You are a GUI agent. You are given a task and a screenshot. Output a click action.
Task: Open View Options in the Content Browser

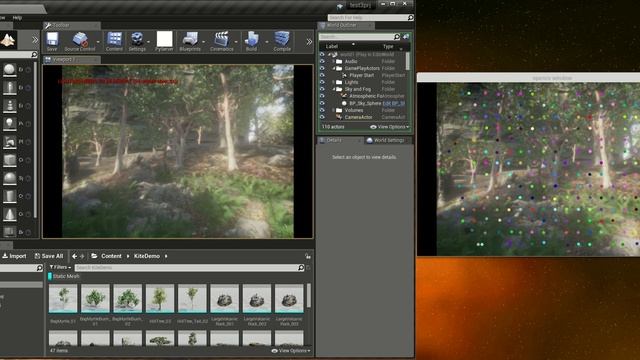click(291, 351)
